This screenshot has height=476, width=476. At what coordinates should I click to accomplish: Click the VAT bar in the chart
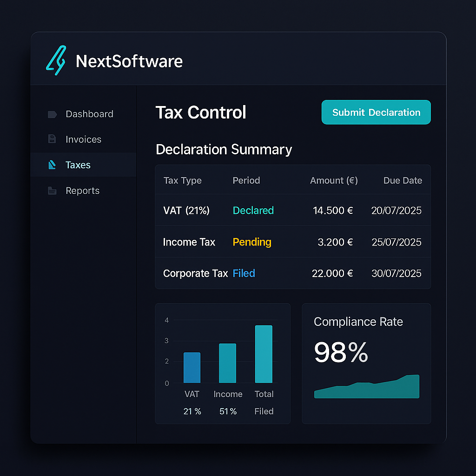coord(192,368)
